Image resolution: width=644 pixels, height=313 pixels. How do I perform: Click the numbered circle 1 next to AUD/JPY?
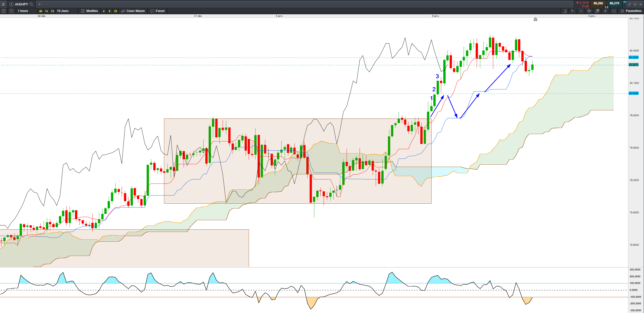[11, 4]
